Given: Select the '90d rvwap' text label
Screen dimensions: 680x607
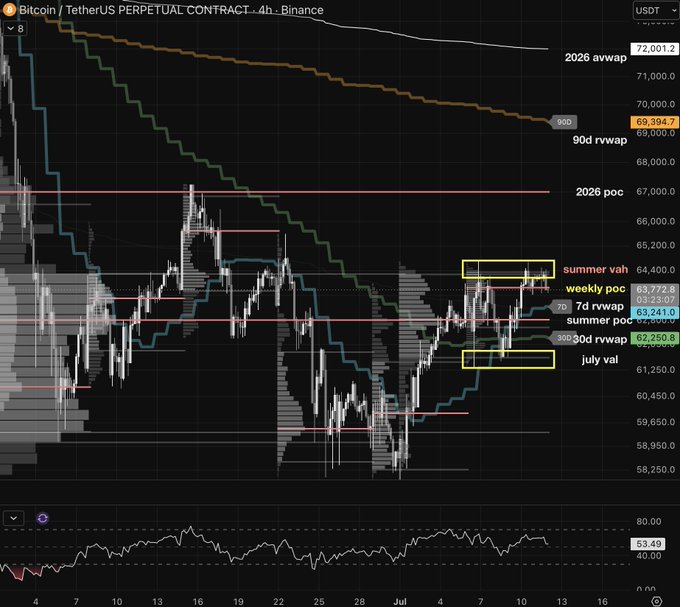Looking at the screenshot, I should 599,140.
